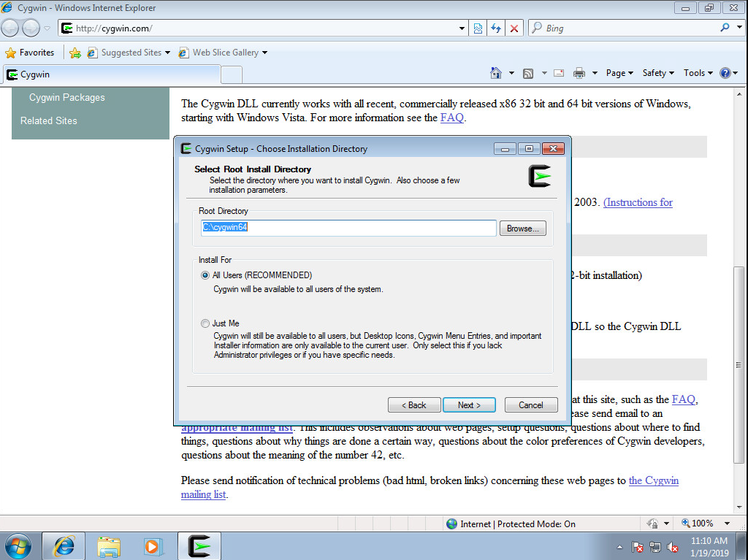Open Web Slice Gallery item
The height and width of the screenshot is (560, 748).
(x=223, y=53)
